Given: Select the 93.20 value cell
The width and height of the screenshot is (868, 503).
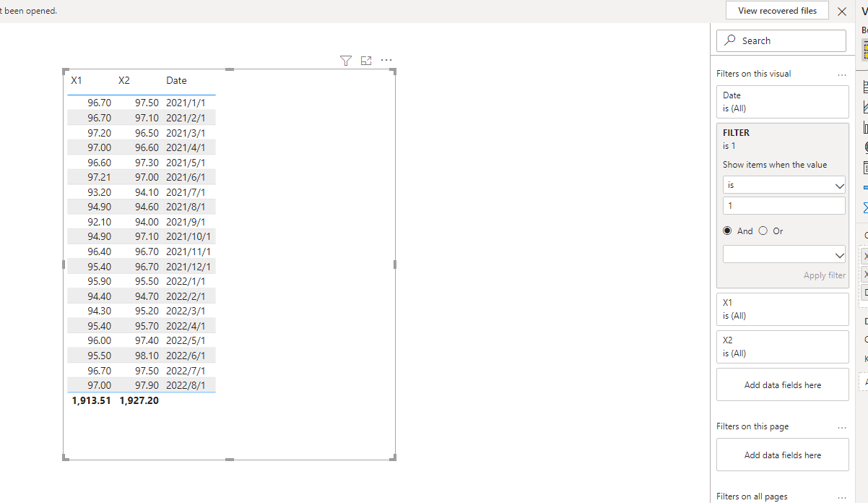Looking at the screenshot, I should click(100, 192).
